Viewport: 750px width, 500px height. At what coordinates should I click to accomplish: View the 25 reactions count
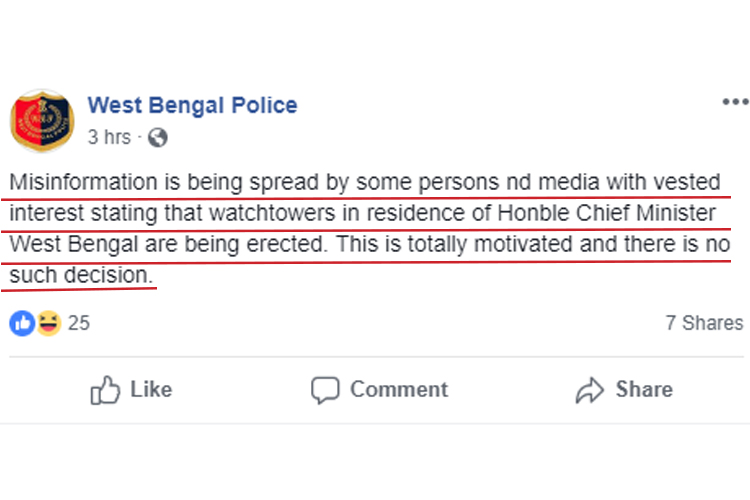[x=79, y=323]
